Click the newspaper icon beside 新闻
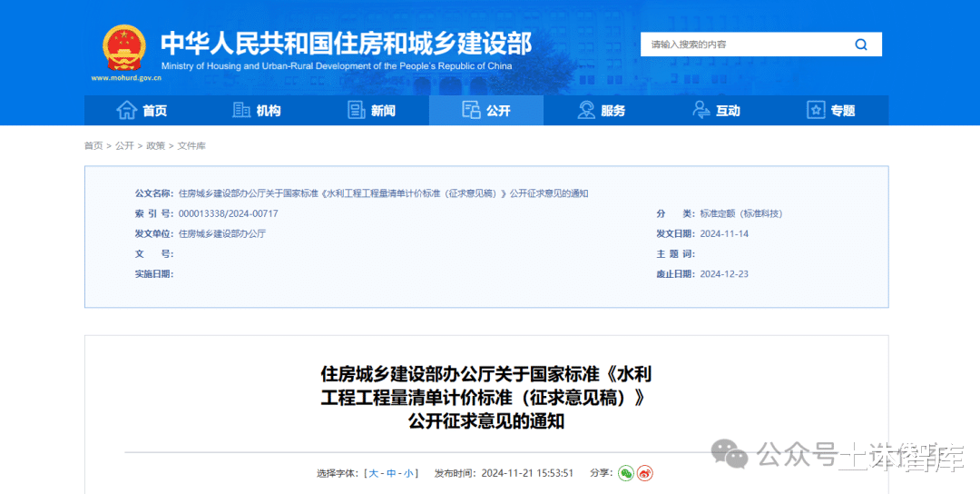The height and width of the screenshot is (494, 980). [357, 110]
